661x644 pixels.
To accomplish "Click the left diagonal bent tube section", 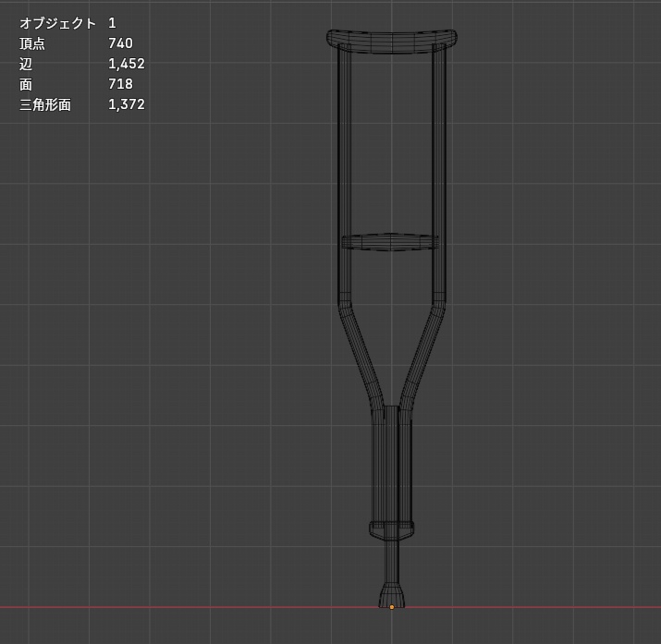I will click(361, 354).
